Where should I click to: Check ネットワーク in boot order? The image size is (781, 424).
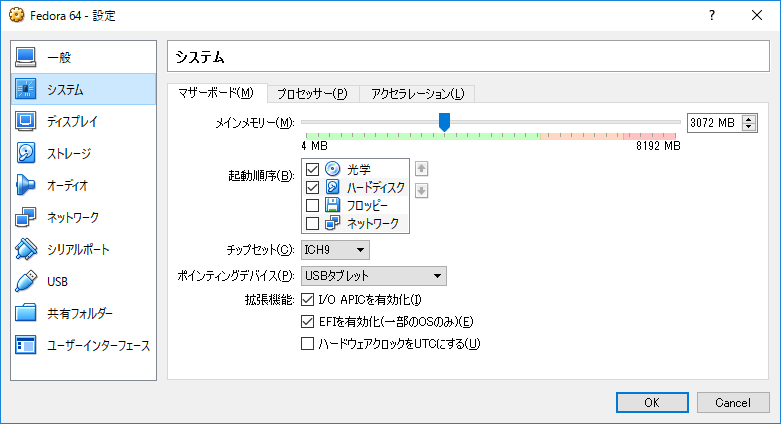coord(312,223)
